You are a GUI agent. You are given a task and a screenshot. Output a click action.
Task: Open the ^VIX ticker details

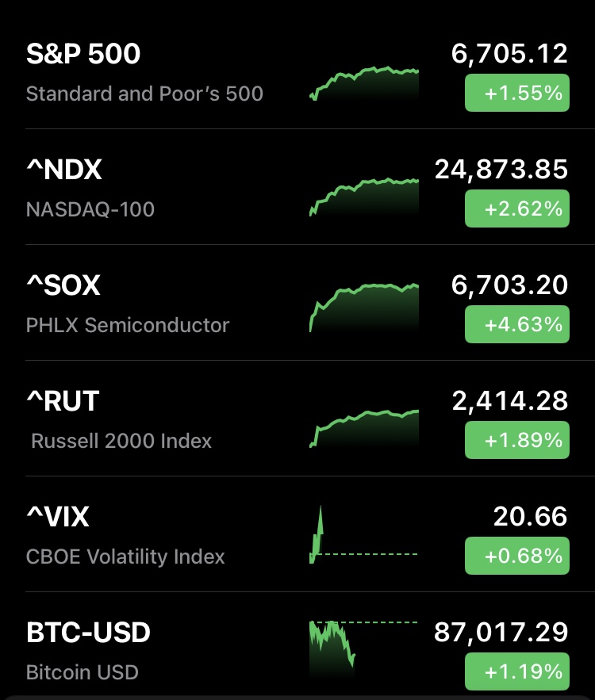coord(58,517)
